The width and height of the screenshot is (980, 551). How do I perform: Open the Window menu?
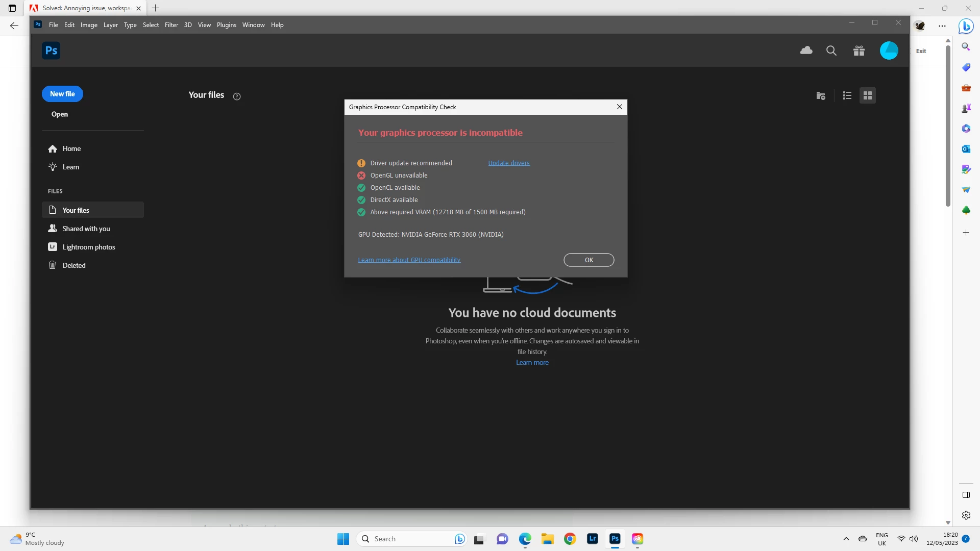253,25
